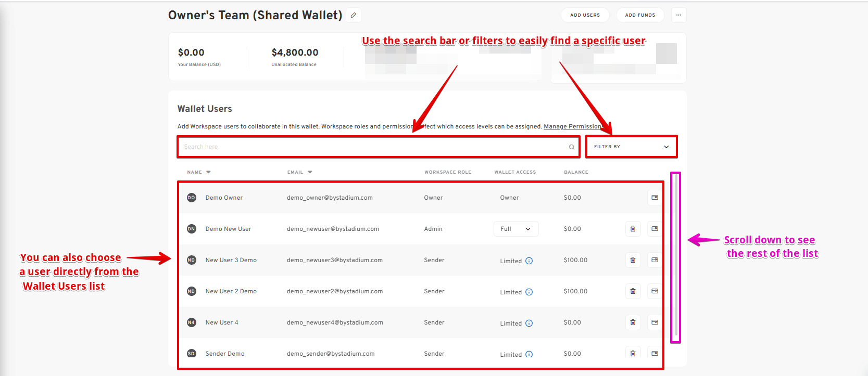
Task: Sort users by Name column arrow
Action: (208, 172)
